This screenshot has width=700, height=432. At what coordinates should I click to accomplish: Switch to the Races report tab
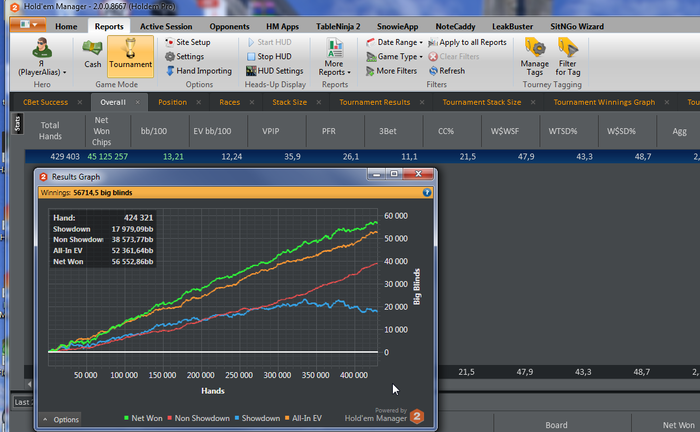click(x=229, y=102)
